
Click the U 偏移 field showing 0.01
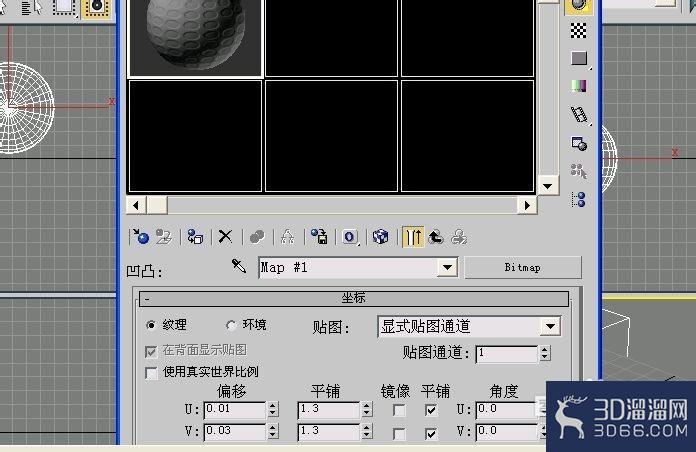(235, 409)
